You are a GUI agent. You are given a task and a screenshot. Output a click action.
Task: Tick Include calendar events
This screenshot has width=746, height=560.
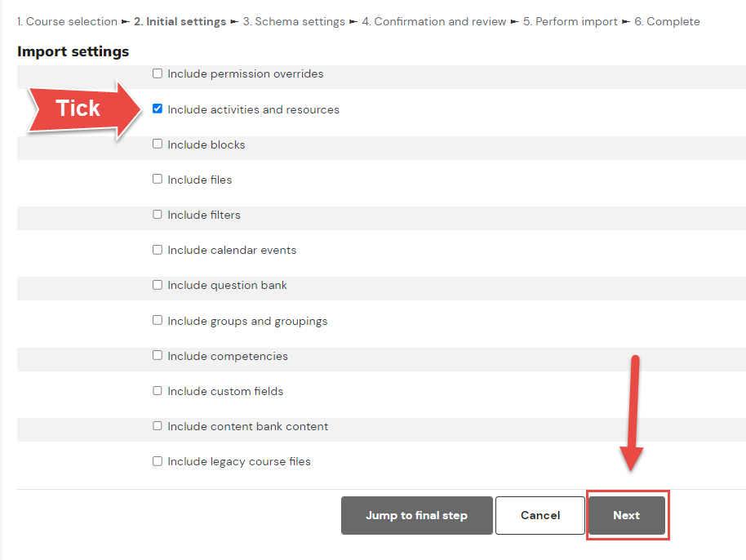coord(157,250)
